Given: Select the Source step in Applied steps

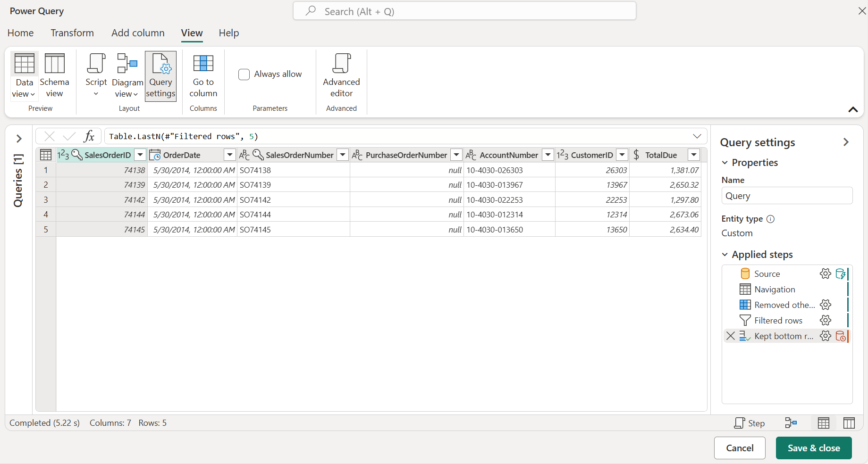Looking at the screenshot, I should pos(767,273).
